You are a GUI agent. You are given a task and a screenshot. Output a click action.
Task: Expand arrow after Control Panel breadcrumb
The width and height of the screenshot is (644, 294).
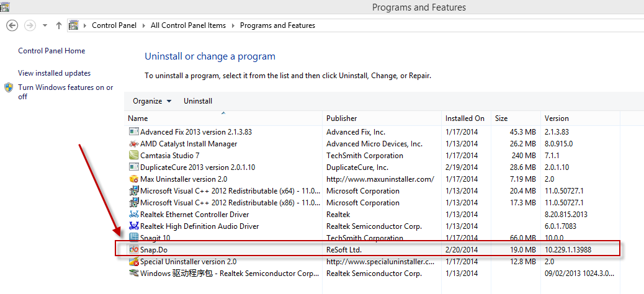(144, 25)
